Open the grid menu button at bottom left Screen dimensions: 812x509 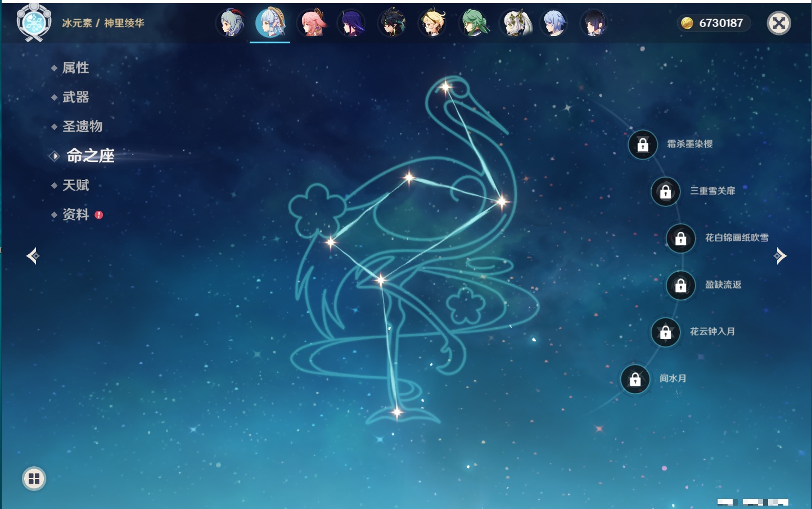[34, 479]
